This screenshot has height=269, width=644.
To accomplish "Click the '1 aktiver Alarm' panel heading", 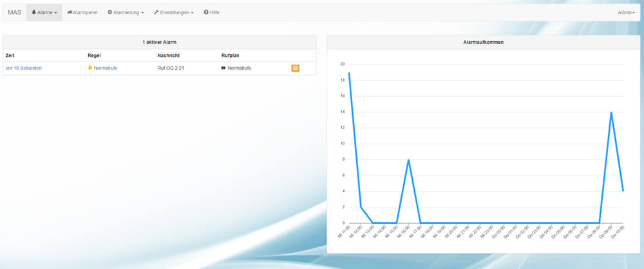I will click(x=159, y=42).
